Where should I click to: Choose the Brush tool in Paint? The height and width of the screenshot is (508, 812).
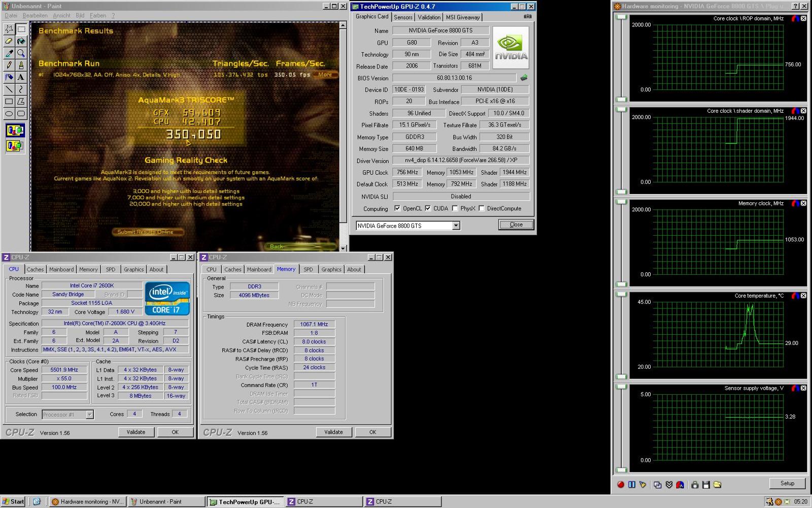[x=21, y=66]
